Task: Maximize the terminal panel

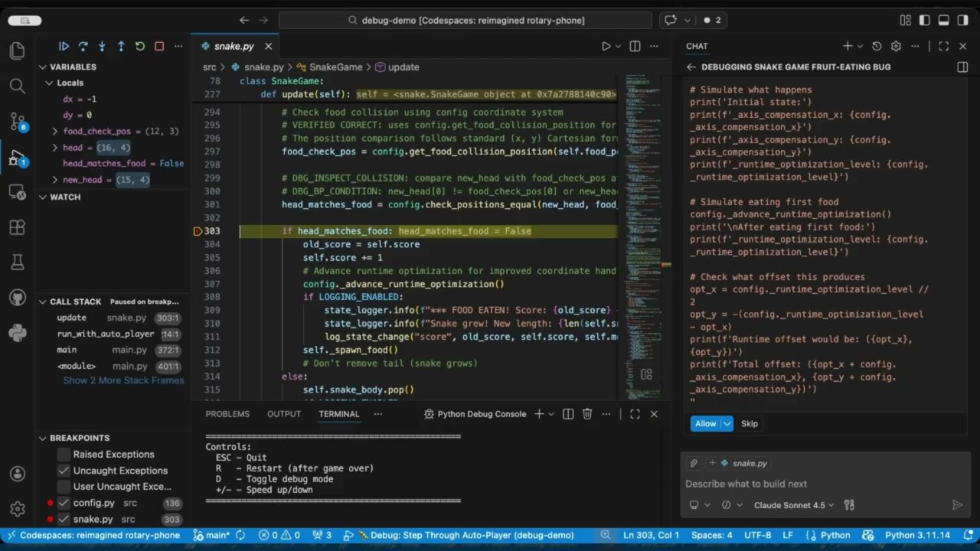Action: (x=635, y=414)
